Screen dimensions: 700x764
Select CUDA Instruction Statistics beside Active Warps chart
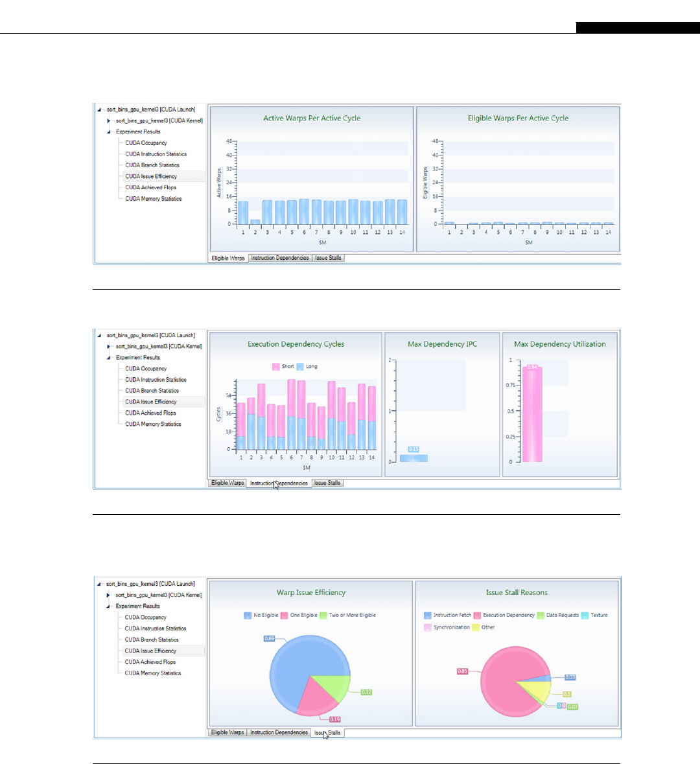pyautogui.click(x=156, y=154)
